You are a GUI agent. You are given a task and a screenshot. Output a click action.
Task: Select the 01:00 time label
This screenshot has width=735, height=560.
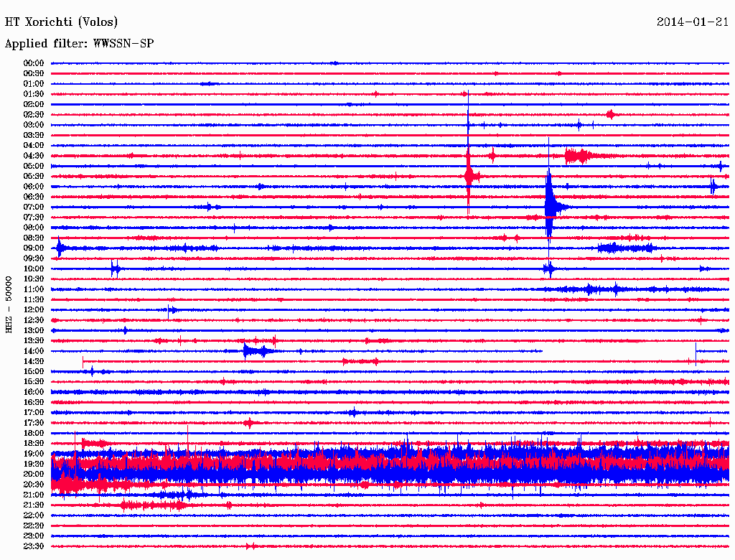(x=34, y=84)
